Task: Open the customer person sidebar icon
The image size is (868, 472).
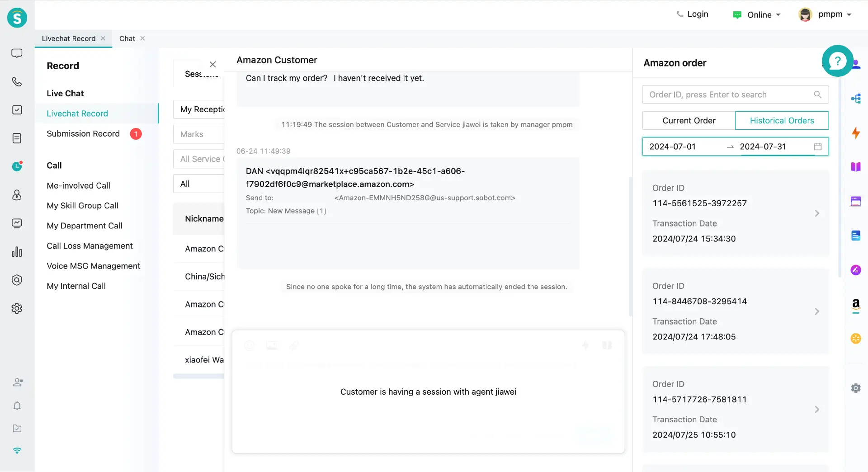Action: [x=17, y=195]
